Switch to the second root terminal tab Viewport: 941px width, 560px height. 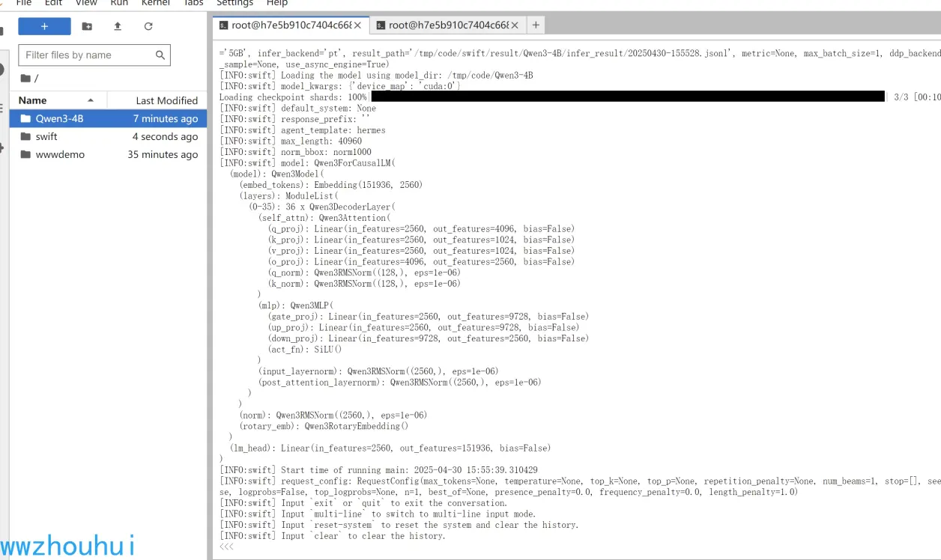pyautogui.click(x=448, y=25)
